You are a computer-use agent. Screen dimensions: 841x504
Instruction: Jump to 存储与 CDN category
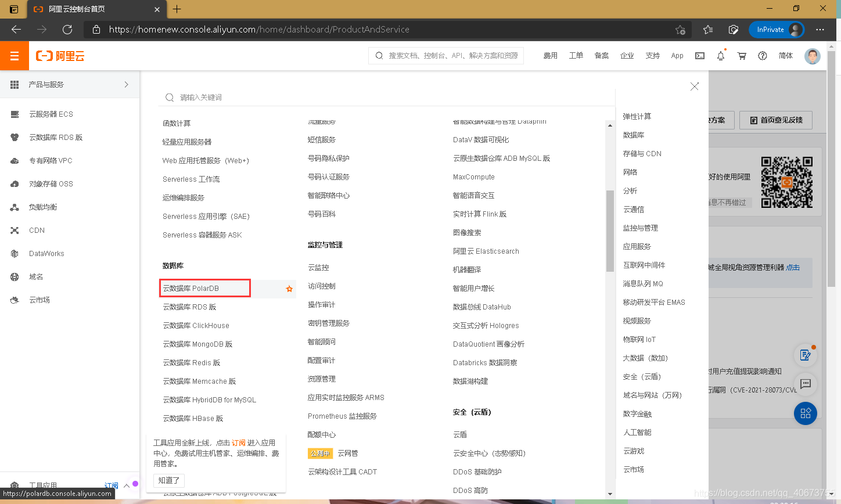coord(642,154)
